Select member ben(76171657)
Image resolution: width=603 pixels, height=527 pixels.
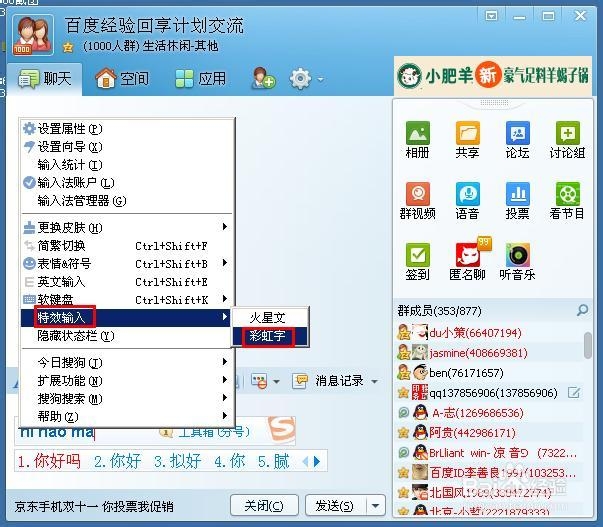coord(489,372)
